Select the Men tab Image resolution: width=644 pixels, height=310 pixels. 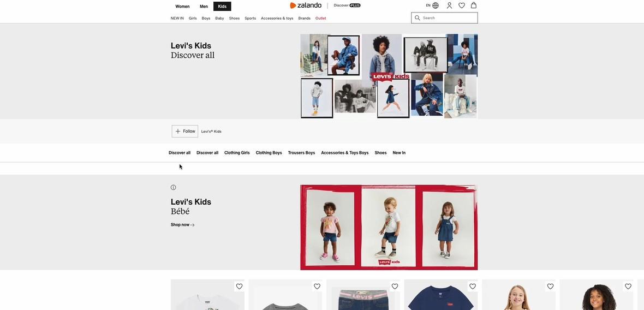204,6
